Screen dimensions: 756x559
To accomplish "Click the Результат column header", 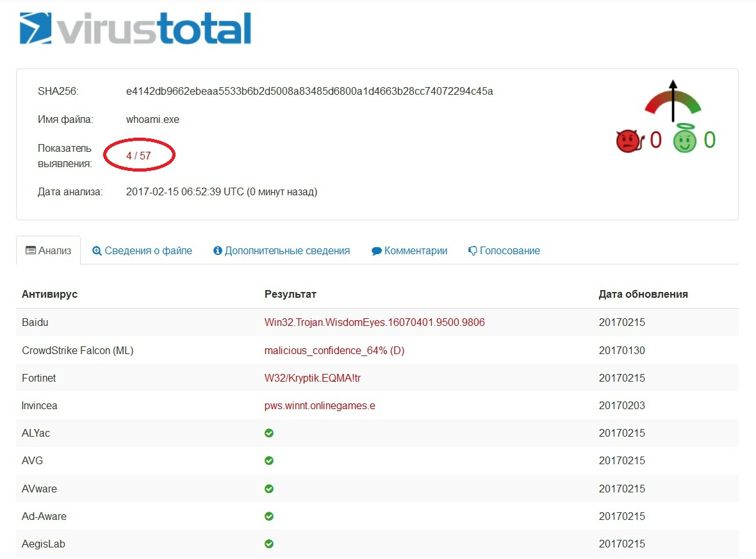I will coord(290,294).
